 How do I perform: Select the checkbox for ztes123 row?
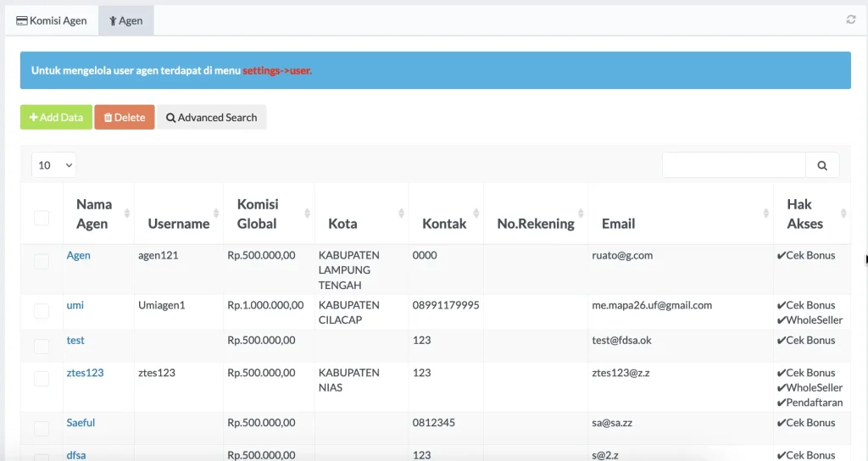(x=42, y=379)
